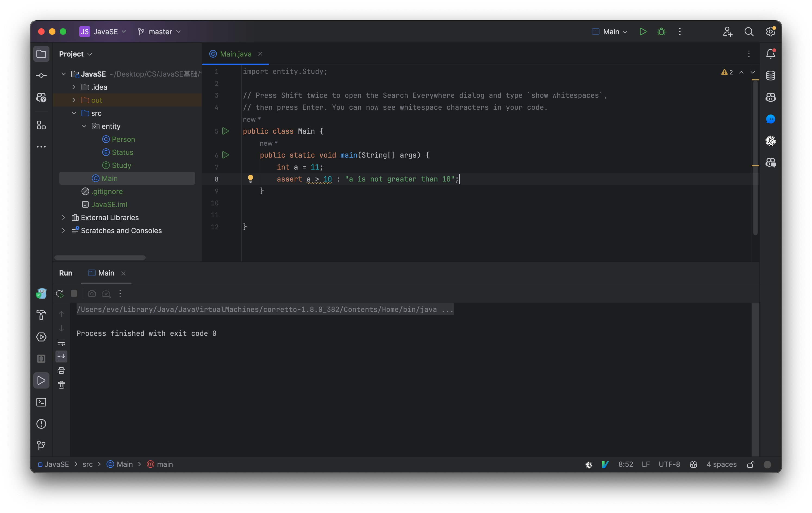Screen dimensions: 812x513
Task: Click the UTF-8 encoding widget in status bar
Action: [x=670, y=464]
